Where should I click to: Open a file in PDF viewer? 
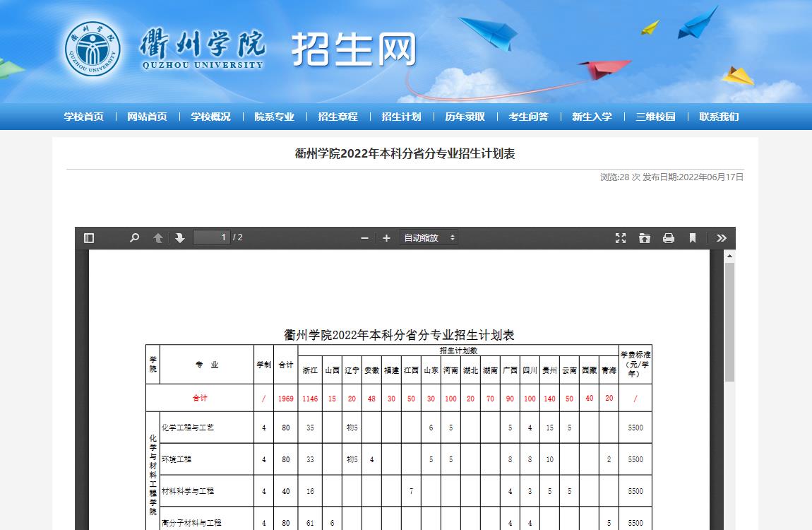pos(644,238)
